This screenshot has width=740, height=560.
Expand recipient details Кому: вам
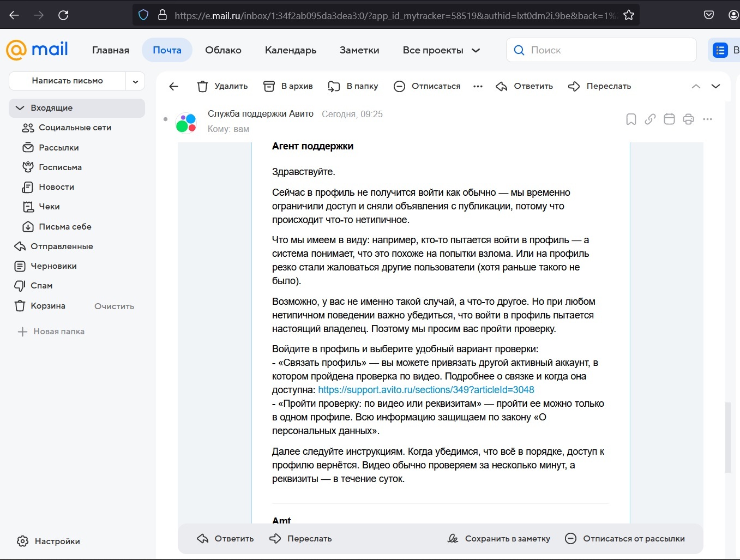point(228,129)
